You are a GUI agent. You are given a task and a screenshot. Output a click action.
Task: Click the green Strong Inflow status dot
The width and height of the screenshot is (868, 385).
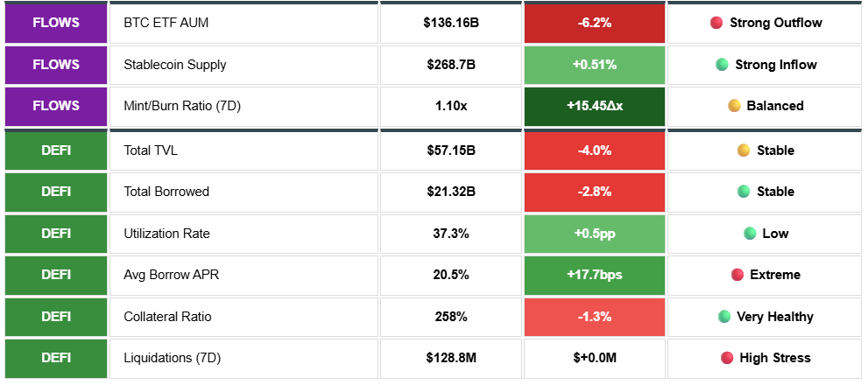pyautogui.click(x=722, y=64)
